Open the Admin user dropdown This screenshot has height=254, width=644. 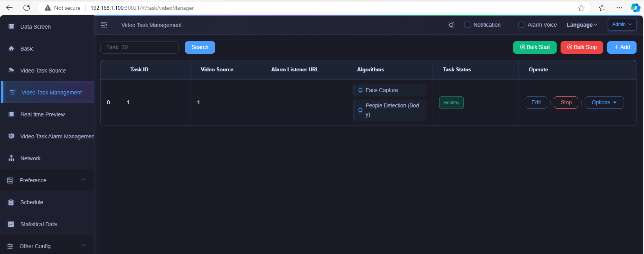tap(622, 24)
